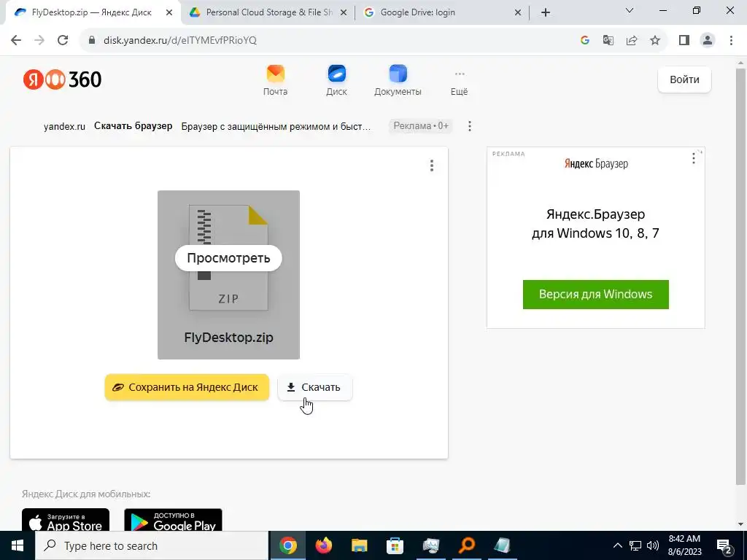Close the FlyDesktop.zip tab
The width and height of the screenshot is (747, 560).
pyautogui.click(x=169, y=13)
